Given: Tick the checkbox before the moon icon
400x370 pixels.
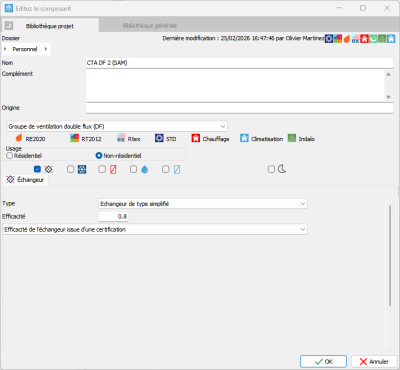Looking at the screenshot, I should 271,169.
